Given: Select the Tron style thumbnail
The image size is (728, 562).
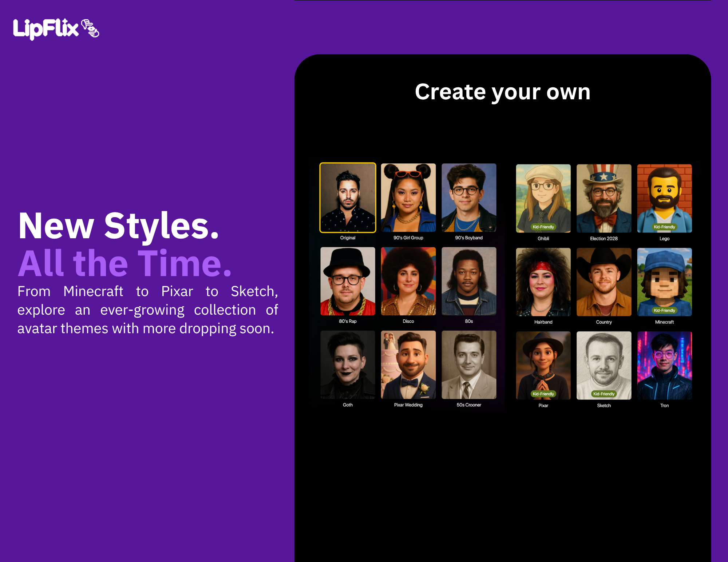Looking at the screenshot, I should click(x=664, y=366).
